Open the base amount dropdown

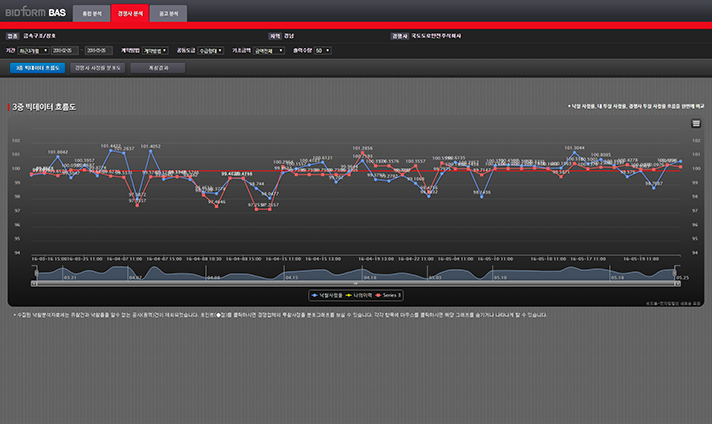(269, 50)
